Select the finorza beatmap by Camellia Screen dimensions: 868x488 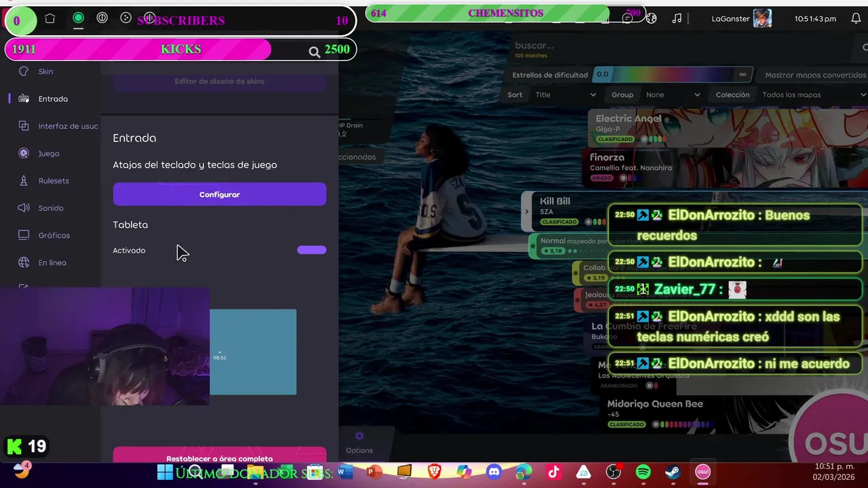(725, 167)
